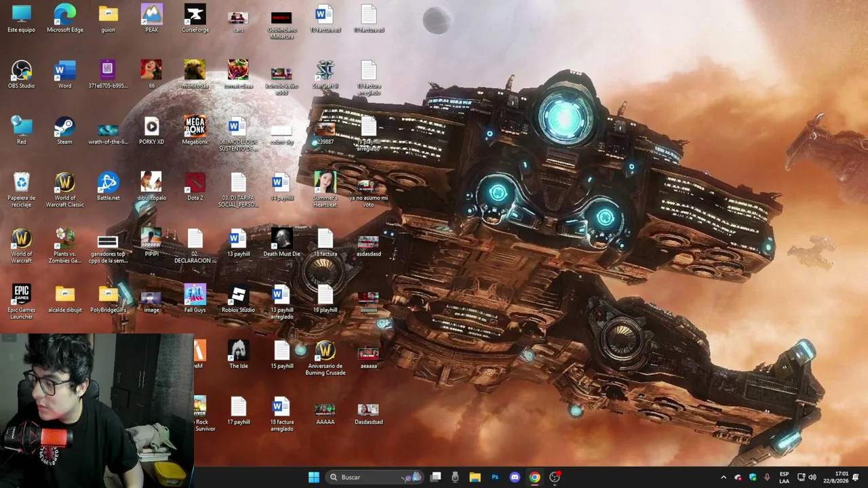Screen dimensions: 868x488
Task: Select the guion folder
Action: coord(108,19)
